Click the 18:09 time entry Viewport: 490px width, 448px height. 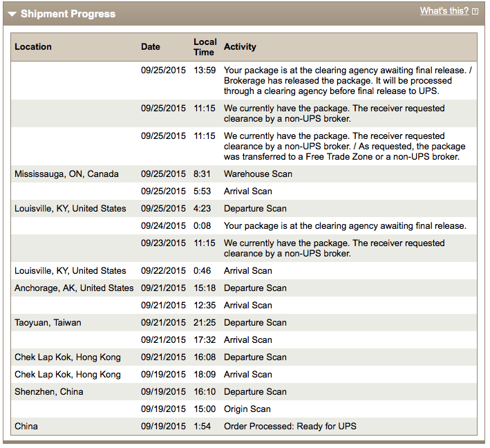pos(205,375)
